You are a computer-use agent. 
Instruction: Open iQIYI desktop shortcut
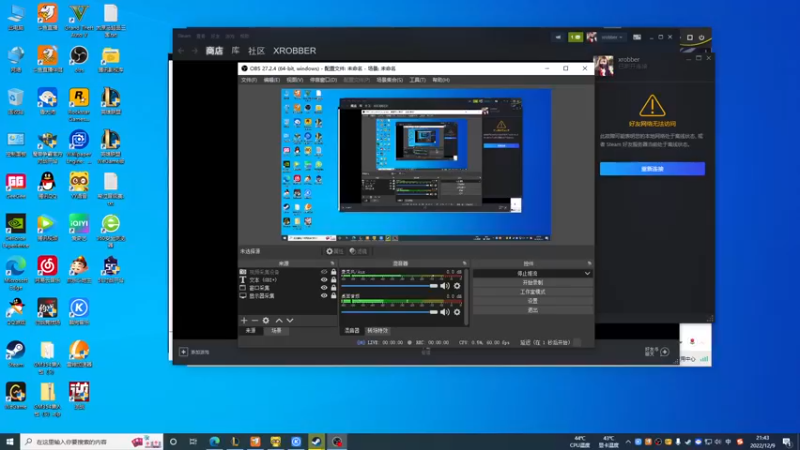(79, 228)
